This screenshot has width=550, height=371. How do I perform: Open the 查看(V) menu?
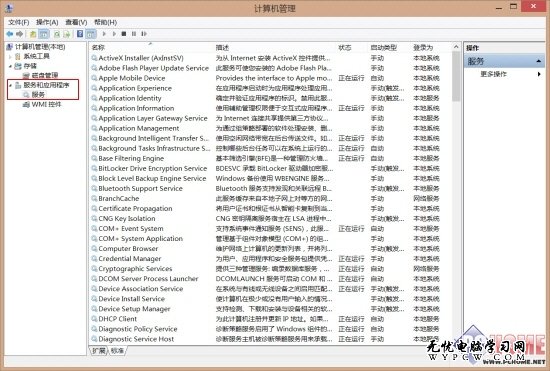(76, 22)
